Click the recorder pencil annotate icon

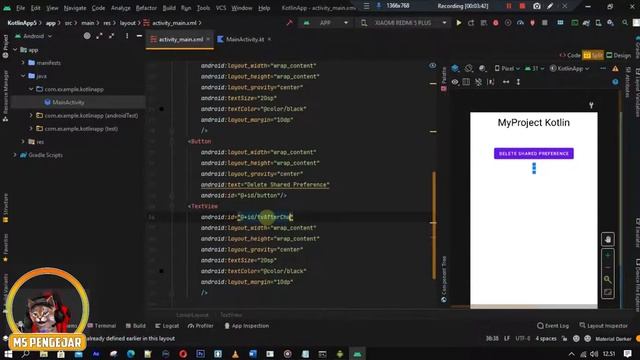click(x=550, y=6)
